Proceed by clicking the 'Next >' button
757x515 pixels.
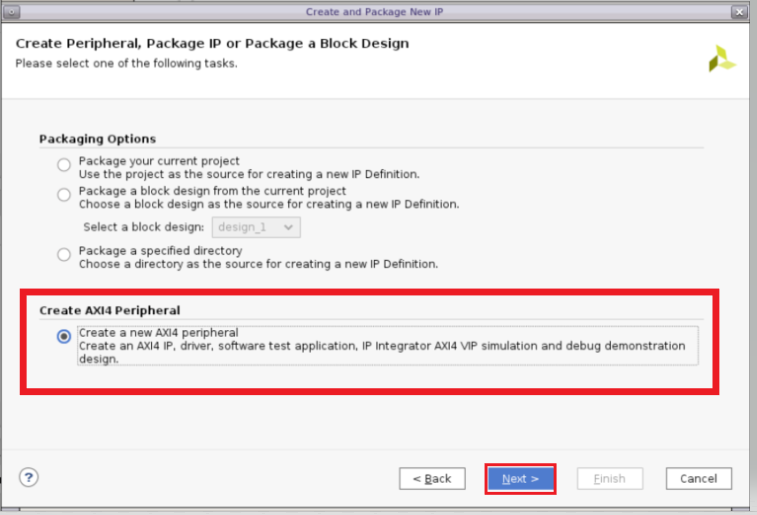pos(520,479)
